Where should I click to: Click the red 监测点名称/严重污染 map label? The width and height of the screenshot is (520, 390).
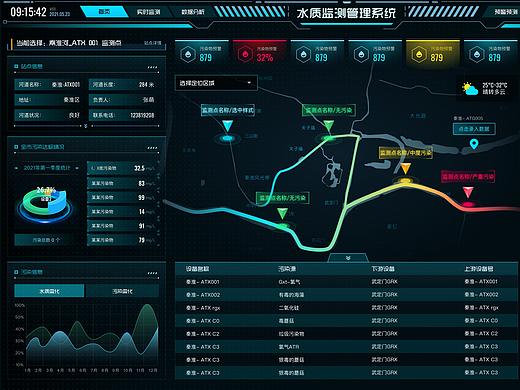[x=468, y=176]
